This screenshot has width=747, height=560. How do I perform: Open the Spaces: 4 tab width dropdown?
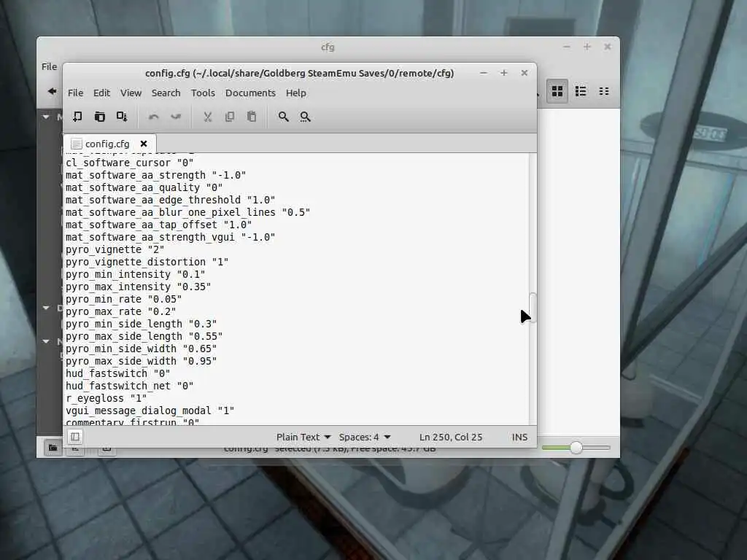365,437
